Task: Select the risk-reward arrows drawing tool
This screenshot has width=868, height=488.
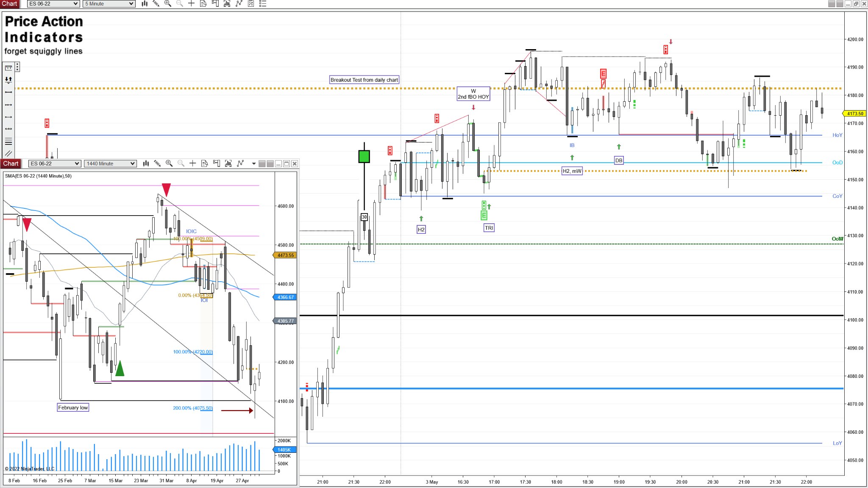Action: (x=8, y=80)
